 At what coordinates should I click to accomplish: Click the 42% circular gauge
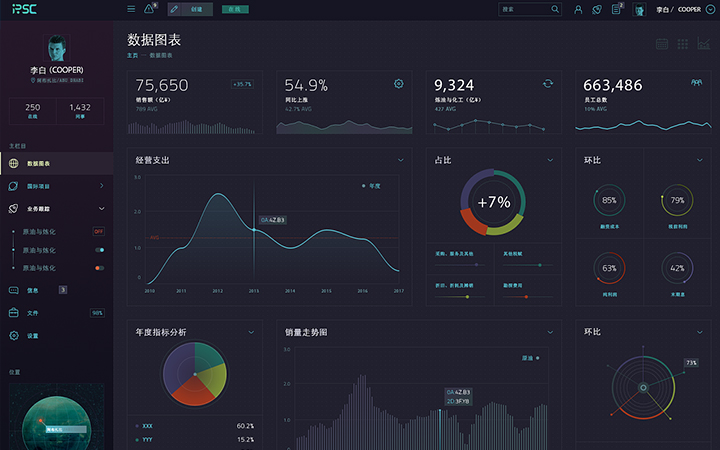point(677,268)
